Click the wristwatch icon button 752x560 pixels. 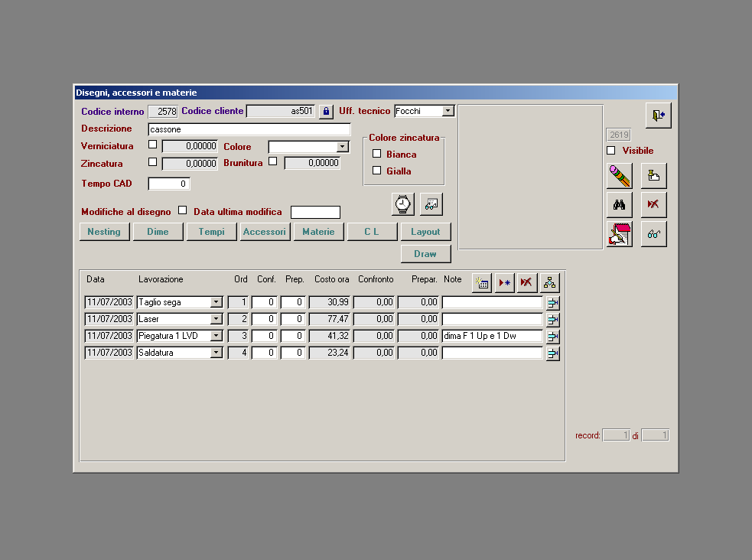(x=403, y=204)
